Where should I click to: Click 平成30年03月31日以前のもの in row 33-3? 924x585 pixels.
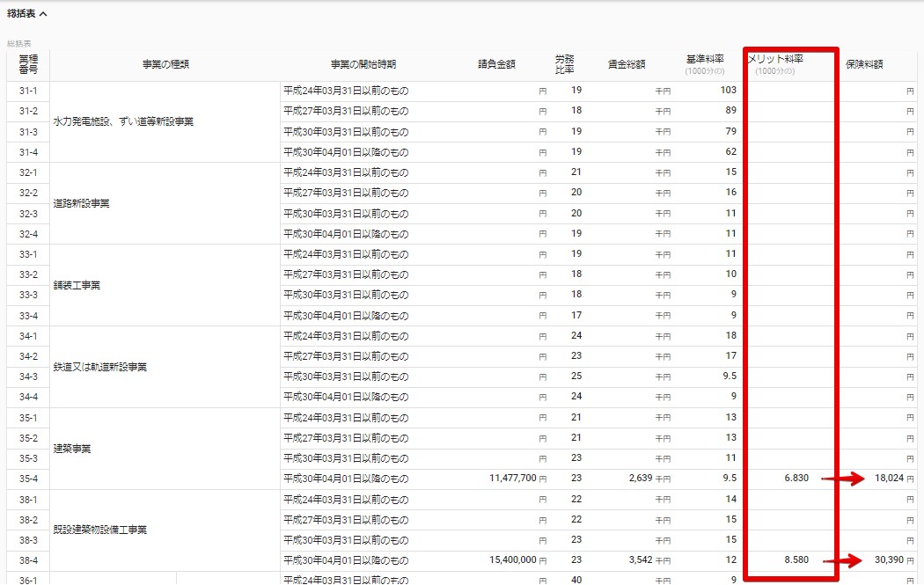(x=346, y=295)
